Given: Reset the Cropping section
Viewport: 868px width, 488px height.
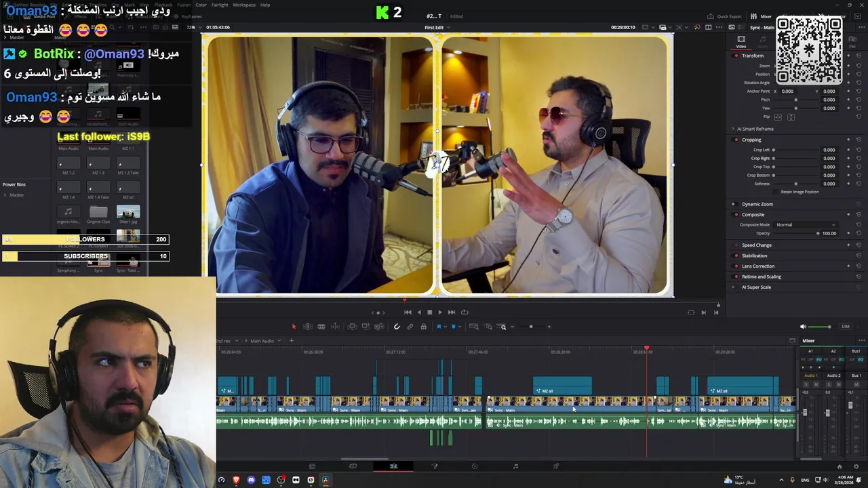Looking at the screenshot, I should 859,140.
